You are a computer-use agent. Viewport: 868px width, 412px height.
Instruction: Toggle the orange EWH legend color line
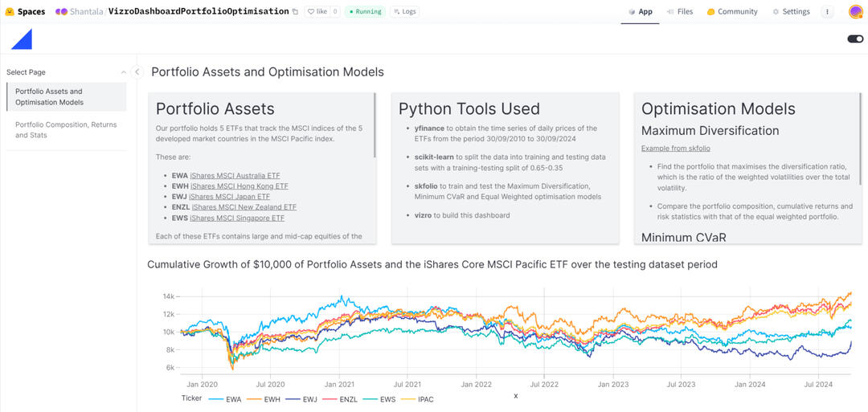coord(257,398)
